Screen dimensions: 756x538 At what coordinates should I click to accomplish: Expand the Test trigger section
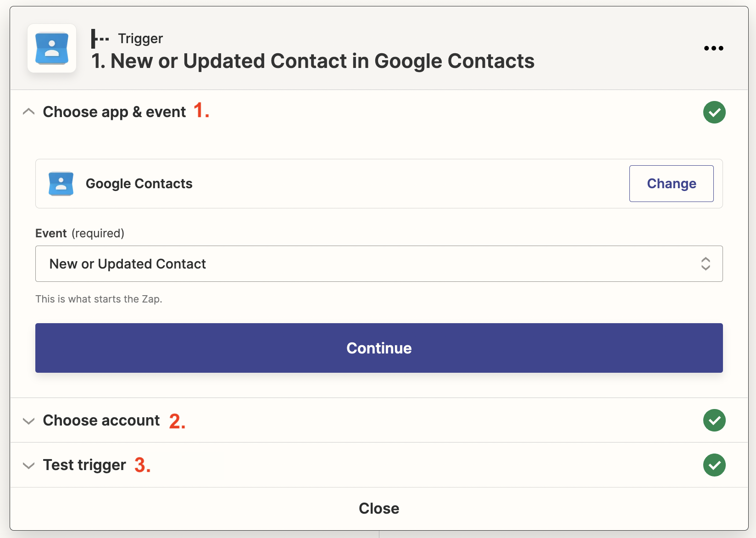(28, 465)
